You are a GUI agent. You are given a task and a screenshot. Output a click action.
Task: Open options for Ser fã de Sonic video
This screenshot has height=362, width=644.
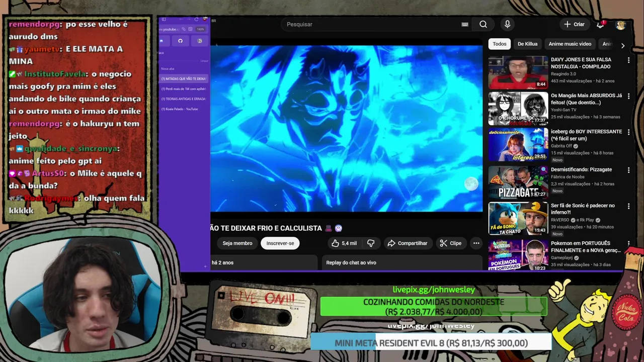(628, 206)
